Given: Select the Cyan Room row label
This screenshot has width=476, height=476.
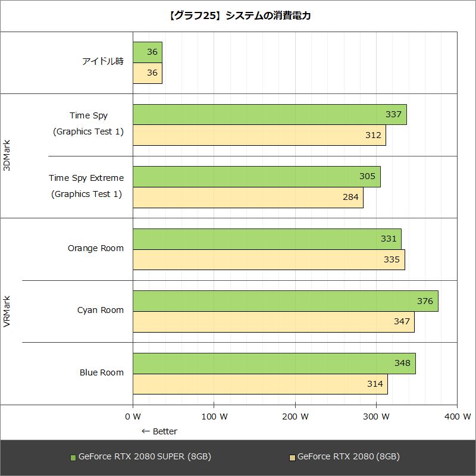Looking at the screenshot, I should point(99,310).
